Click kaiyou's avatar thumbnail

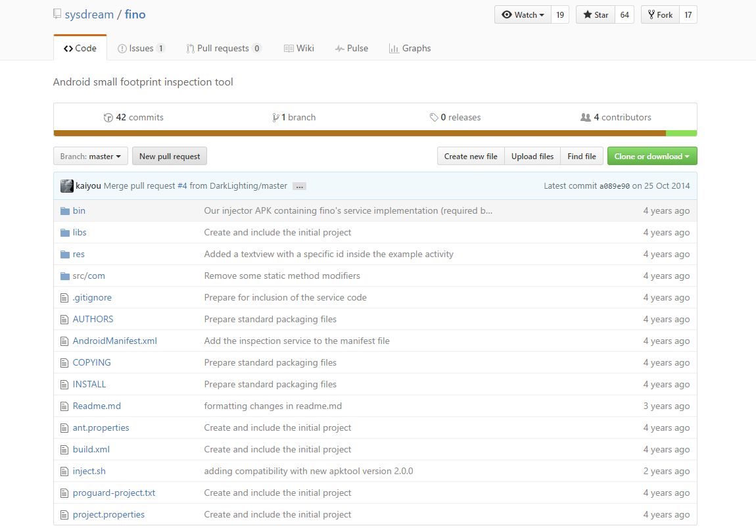67,185
